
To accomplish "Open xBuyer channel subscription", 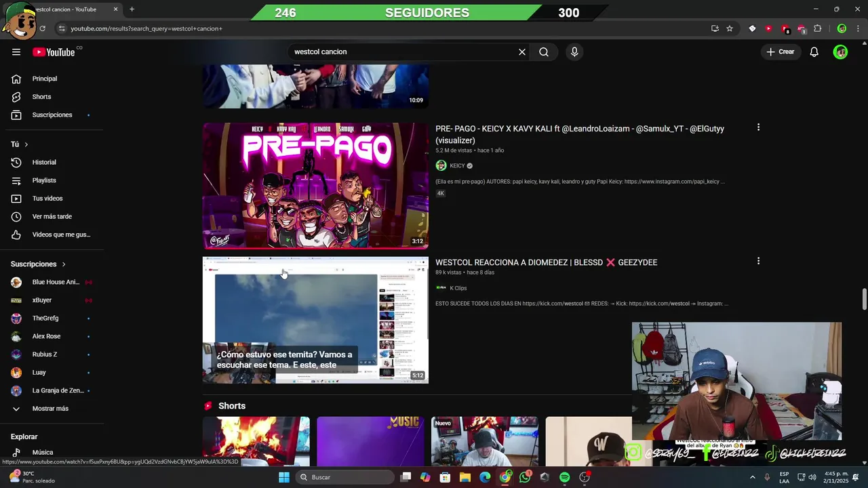I will [52, 300].
